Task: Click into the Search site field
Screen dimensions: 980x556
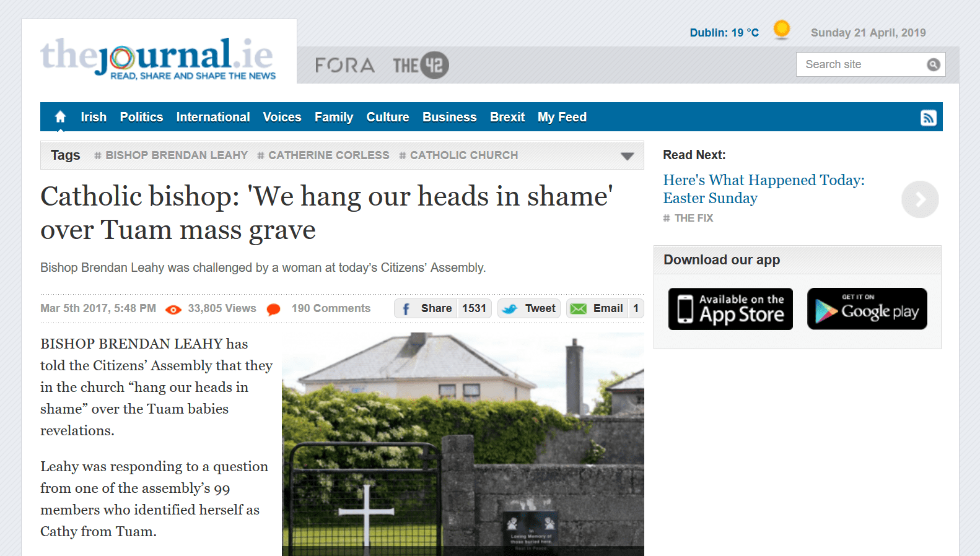Action: click(x=862, y=64)
